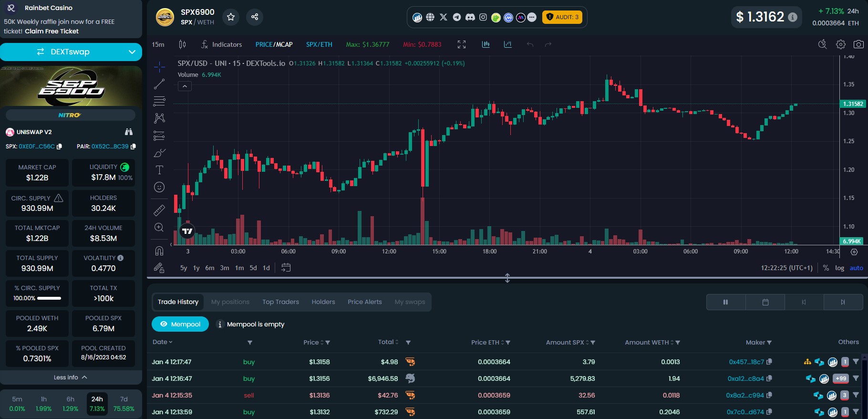Toggle percent scale on price axis

[x=826, y=268]
